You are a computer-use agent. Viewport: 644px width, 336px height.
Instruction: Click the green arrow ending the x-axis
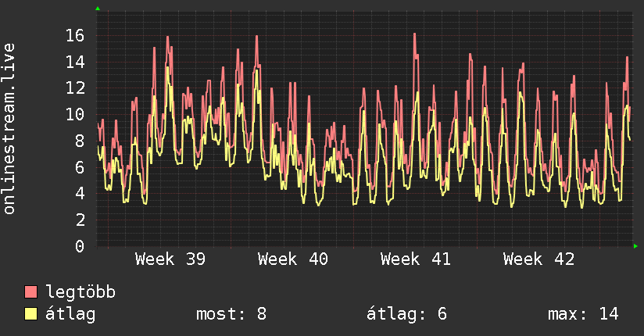[x=635, y=246]
